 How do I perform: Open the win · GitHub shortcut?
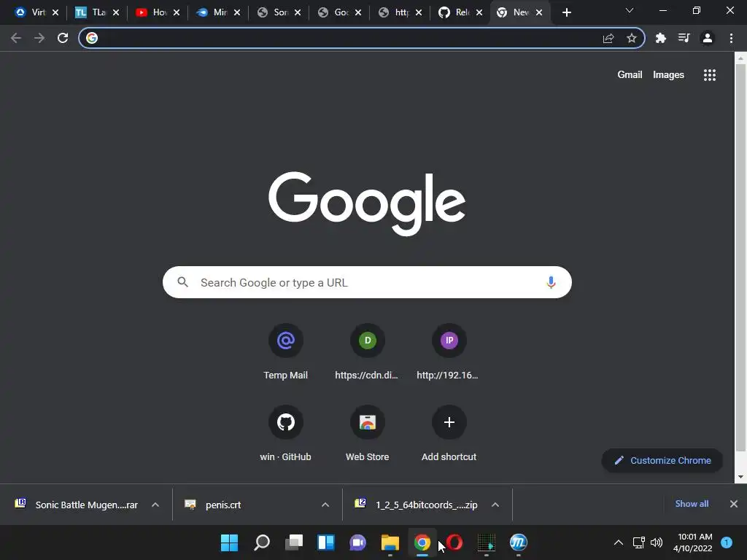285,435
